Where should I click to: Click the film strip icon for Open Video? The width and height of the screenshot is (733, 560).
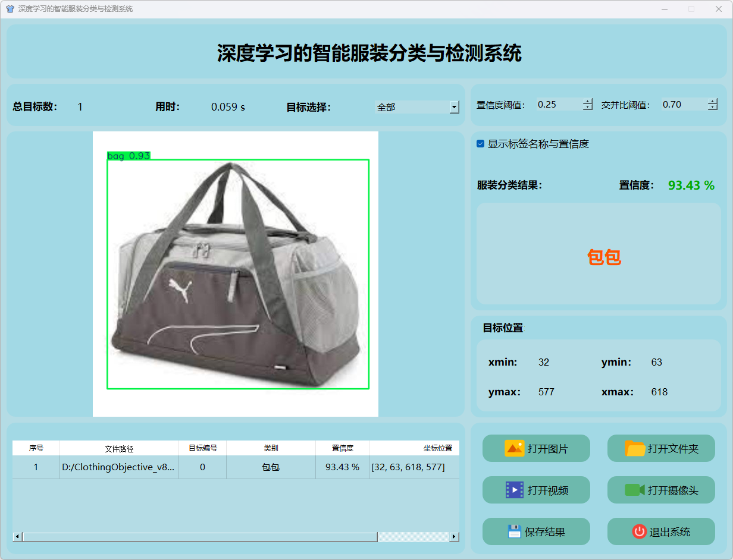(514, 490)
